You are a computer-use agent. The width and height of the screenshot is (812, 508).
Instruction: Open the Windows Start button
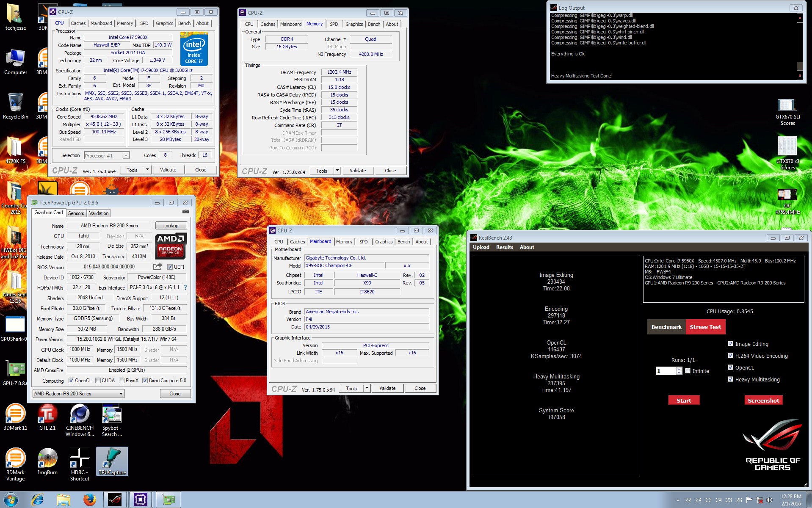11,500
